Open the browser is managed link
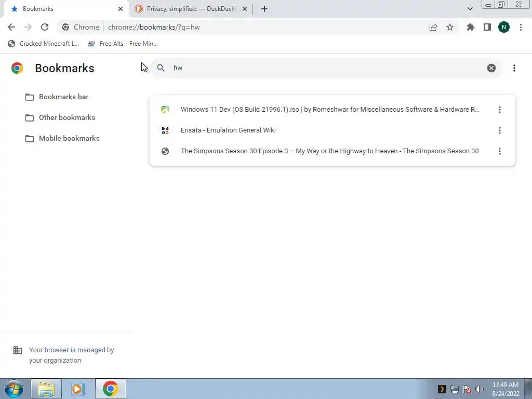Screen dimensions: 532x399 pos(75,350)
